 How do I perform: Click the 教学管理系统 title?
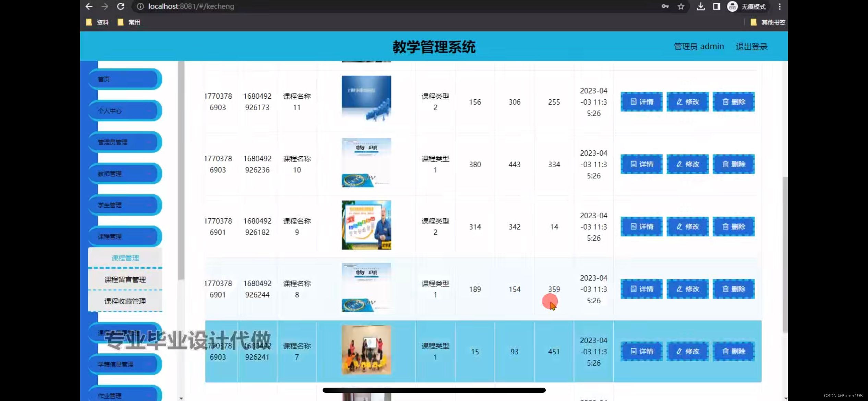434,47
